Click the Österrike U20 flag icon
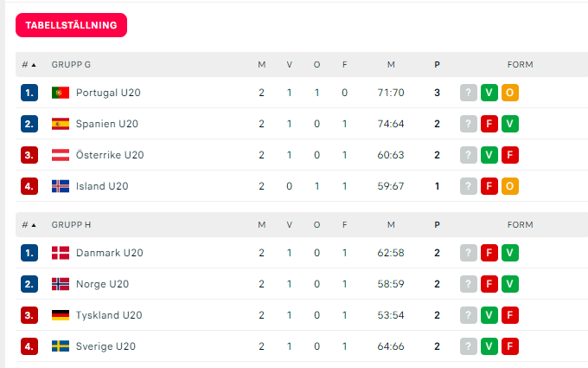Viewport: 588px width, 368px height. (61, 155)
